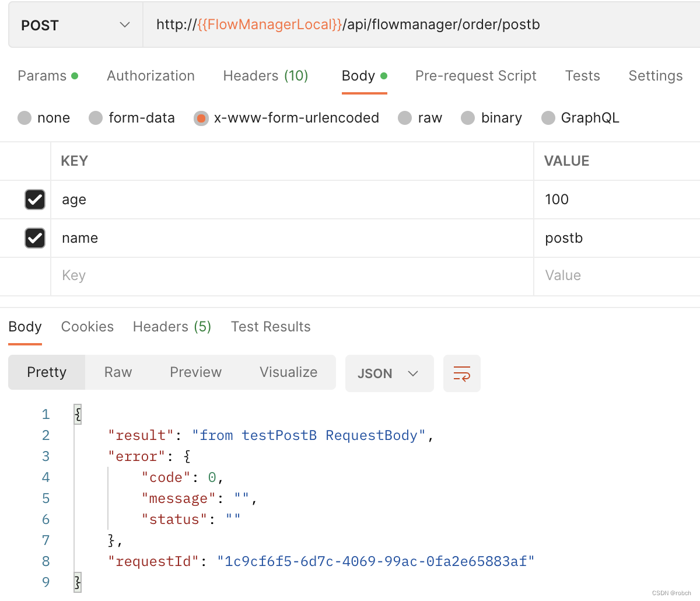Open the JSON response format dropdown
The height and width of the screenshot is (601, 700).
(389, 373)
